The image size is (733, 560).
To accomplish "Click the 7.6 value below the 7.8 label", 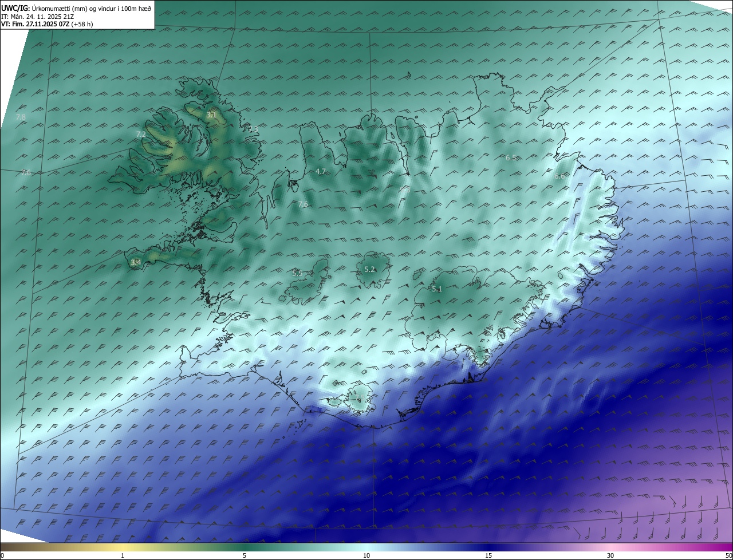I will click(26, 173).
